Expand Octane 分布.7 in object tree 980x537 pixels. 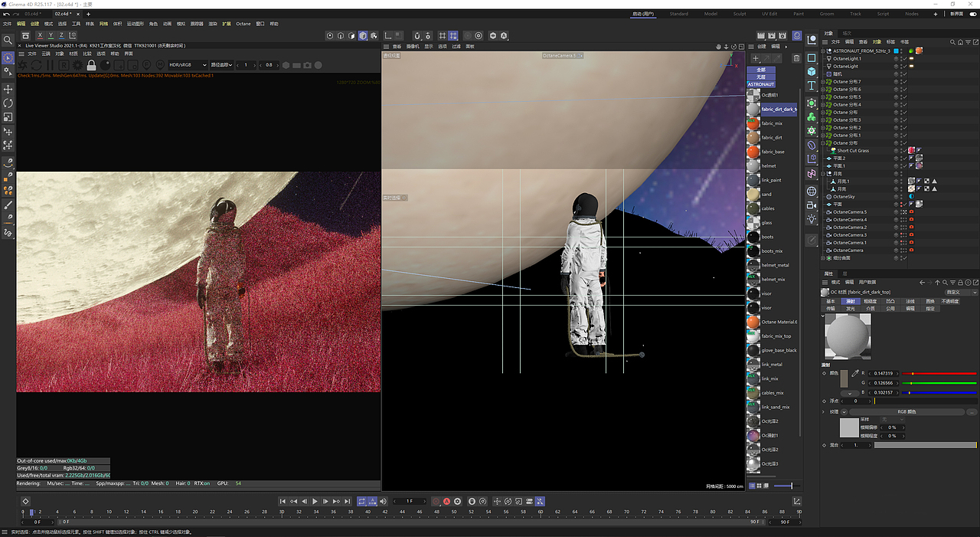coord(824,82)
